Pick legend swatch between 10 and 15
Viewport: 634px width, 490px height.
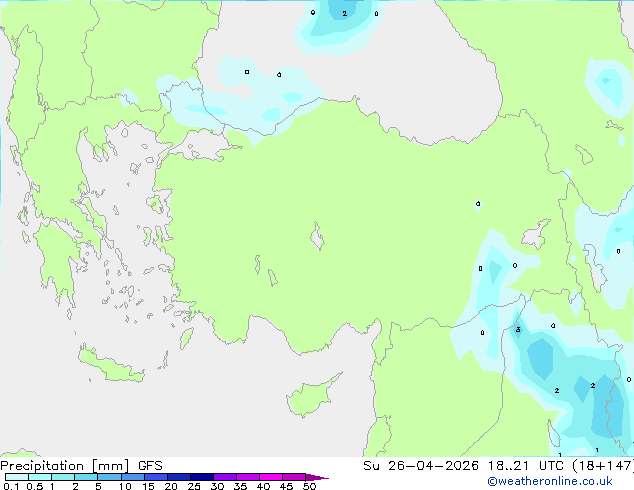[133, 477]
